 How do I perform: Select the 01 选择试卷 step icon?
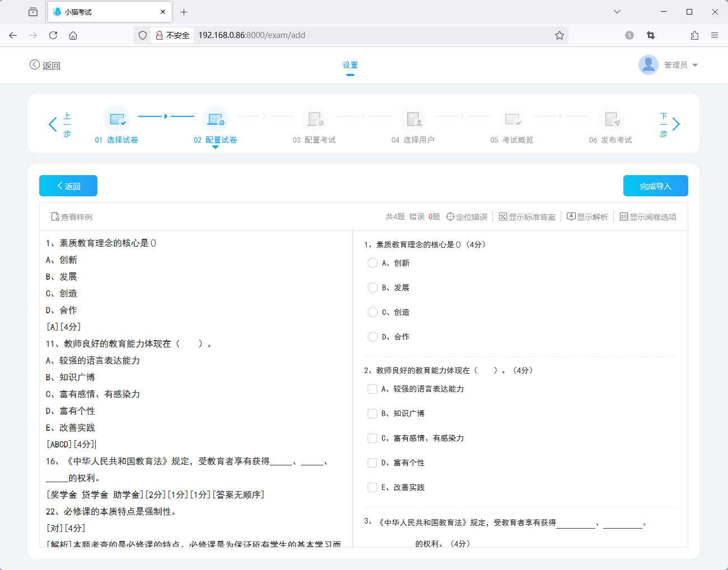[118, 120]
